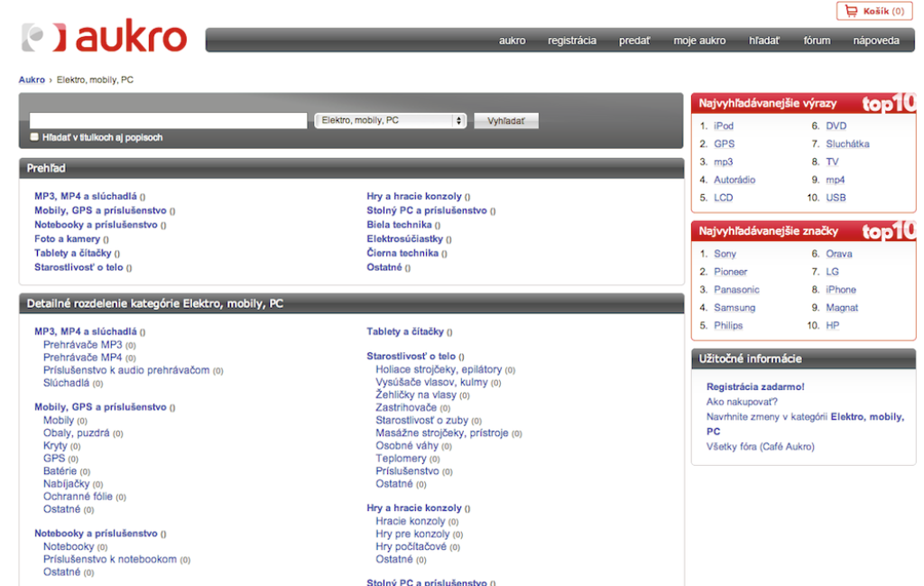Open Hry počítačové subcategory

(x=411, y=546)
